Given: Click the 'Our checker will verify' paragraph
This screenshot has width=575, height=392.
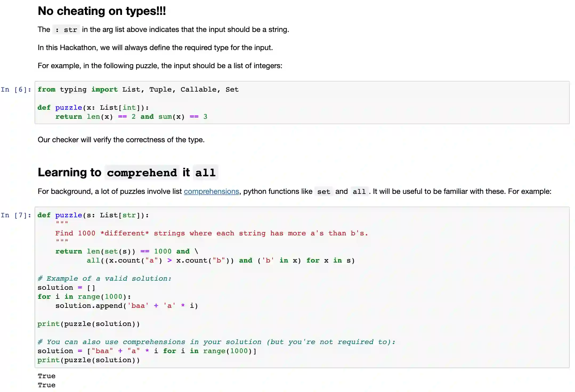Looking at the screenshot, I should [x=121, y=140].
